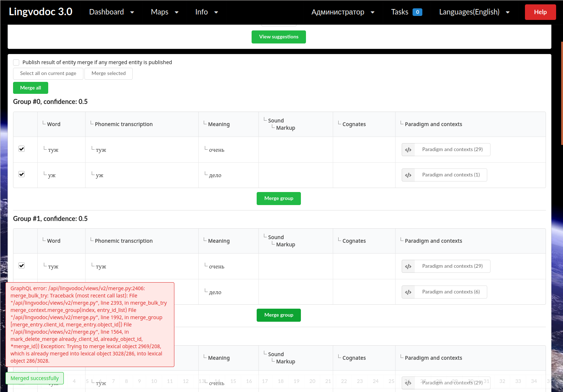This screenshot has width=563, height=392.
Task: Uncheck the уж row in Group #0
Action: (x=22, y=174)
